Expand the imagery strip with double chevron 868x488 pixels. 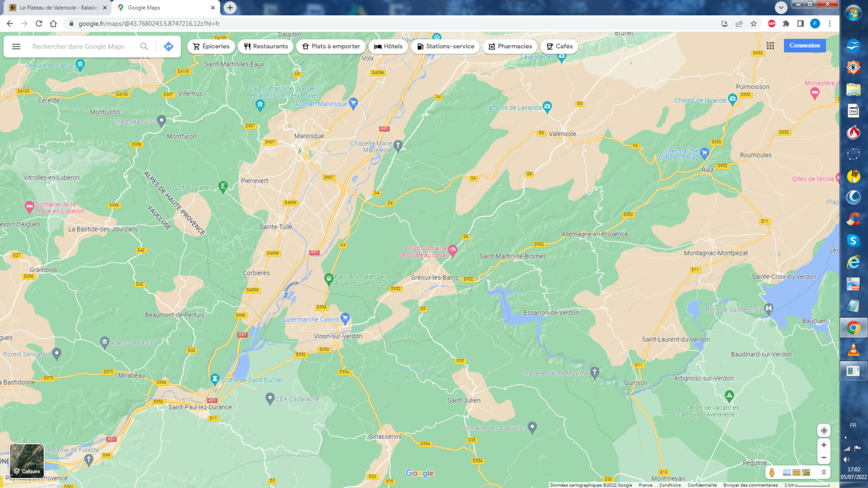pyautogui.click(x=824, y=472)
